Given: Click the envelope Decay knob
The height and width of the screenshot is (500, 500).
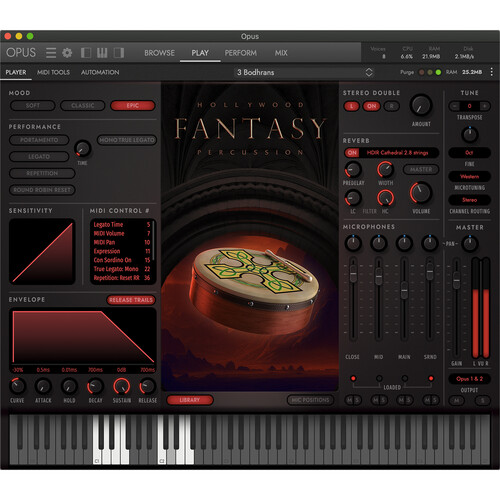Looking at the screenshot, I should 95,386.
